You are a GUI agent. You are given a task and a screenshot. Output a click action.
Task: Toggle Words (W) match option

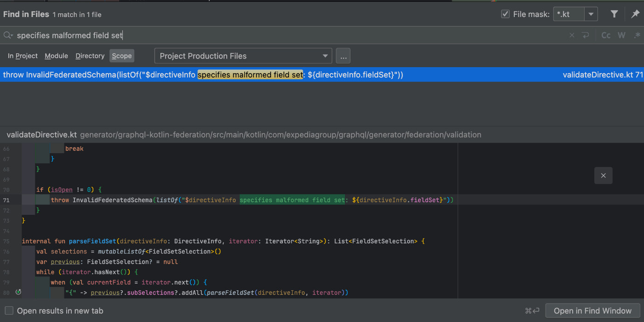(621, 35)
